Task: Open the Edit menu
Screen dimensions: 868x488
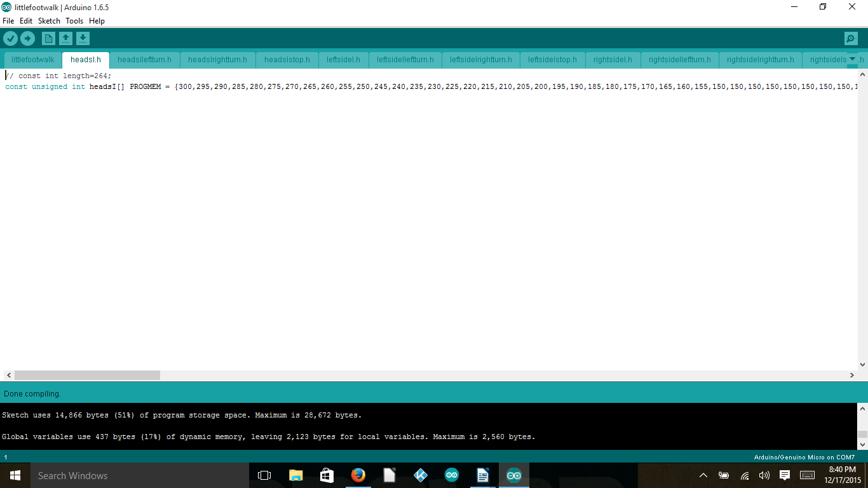Action: (x=26, y=21)
